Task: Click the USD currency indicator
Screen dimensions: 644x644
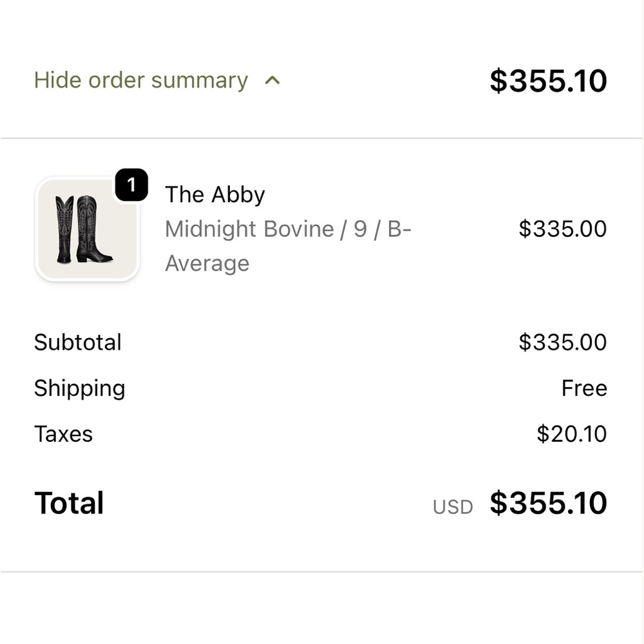Action: pyautogui.click(x=453, y=507)
